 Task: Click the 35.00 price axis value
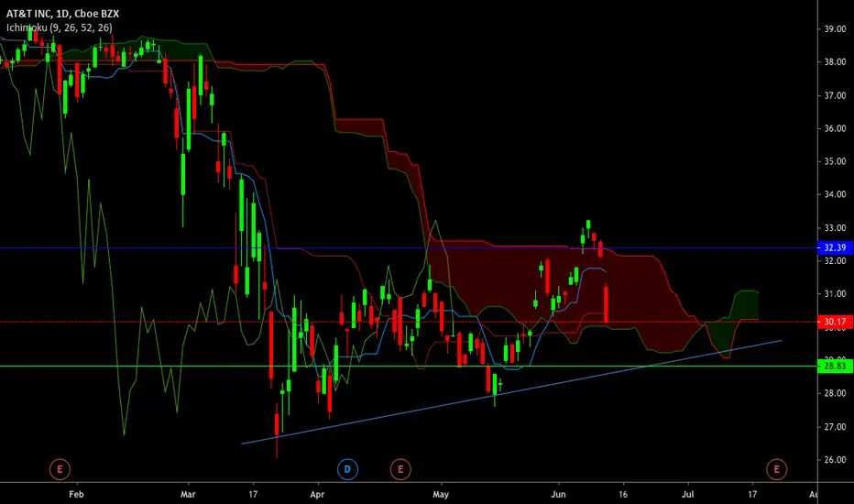tap(835, 161)
